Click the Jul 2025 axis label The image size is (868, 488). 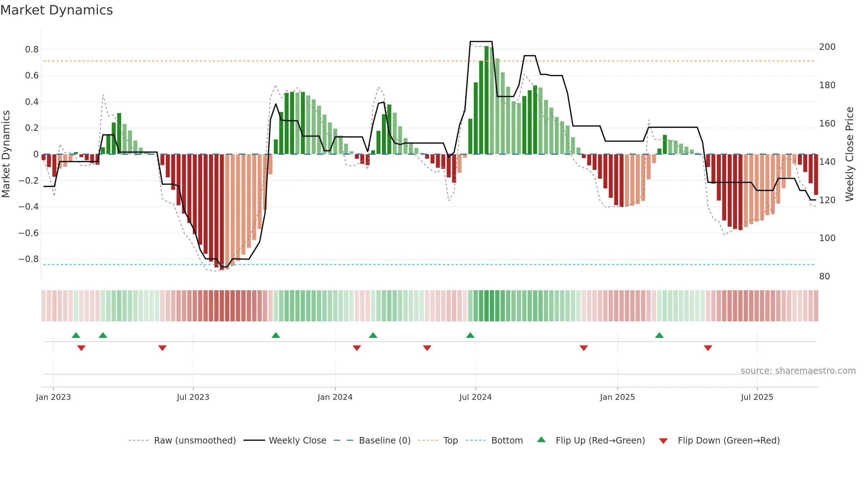[757, 397]
